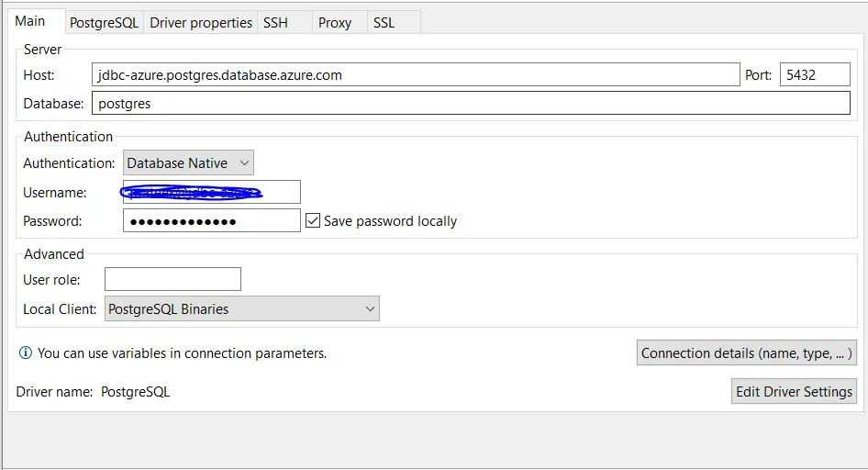Click the Password field
Screen dimensions: 868x470
211,220
